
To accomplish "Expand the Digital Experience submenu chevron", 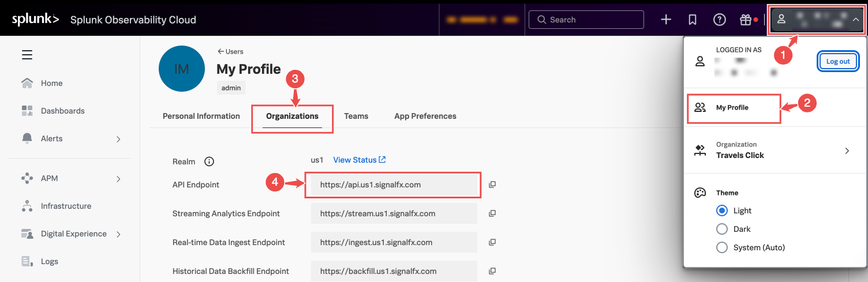I will (x=118, y=234).
